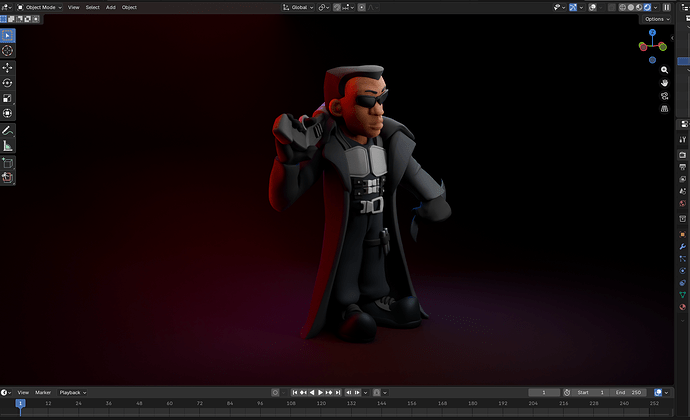Open the Particles properties tab
This screenshot has width=690, height=420.
(683, 258)
